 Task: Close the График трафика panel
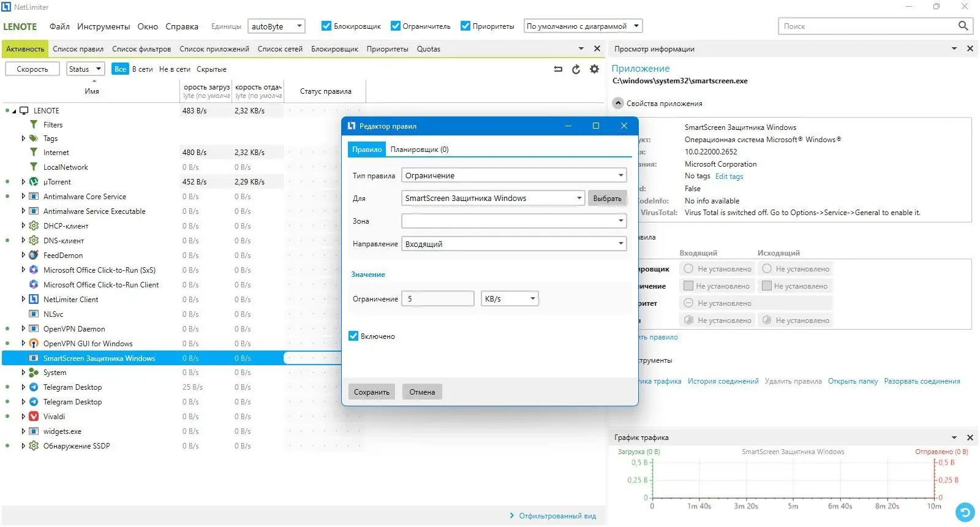pyautogui.click(x=970, y=438)
